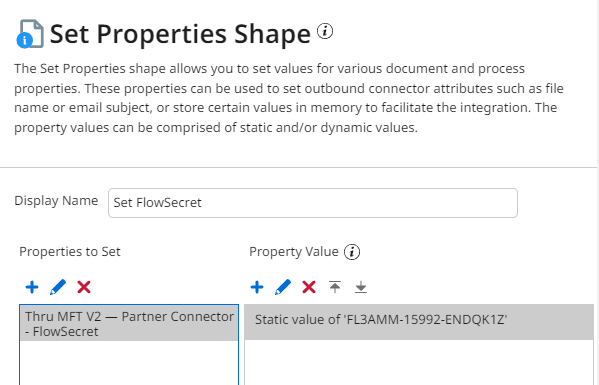Edit the selected FlowSecret property with pencil
Viewport: 599px width, 385px height.
point(58,287)
